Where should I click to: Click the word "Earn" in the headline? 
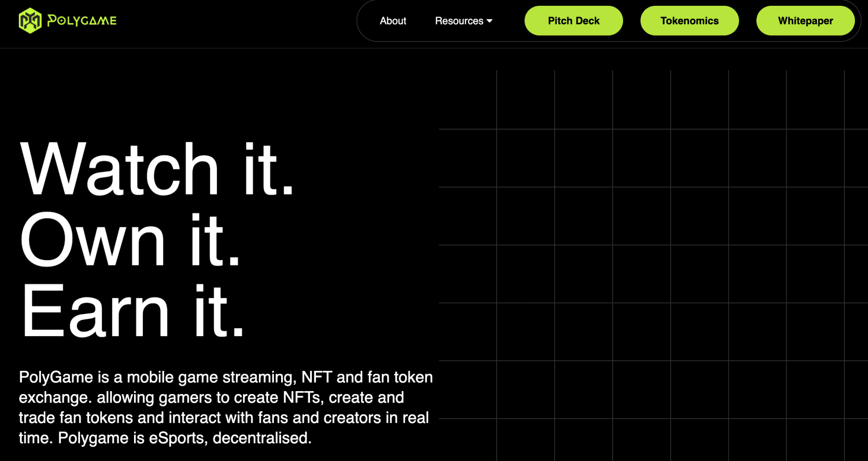95,311
